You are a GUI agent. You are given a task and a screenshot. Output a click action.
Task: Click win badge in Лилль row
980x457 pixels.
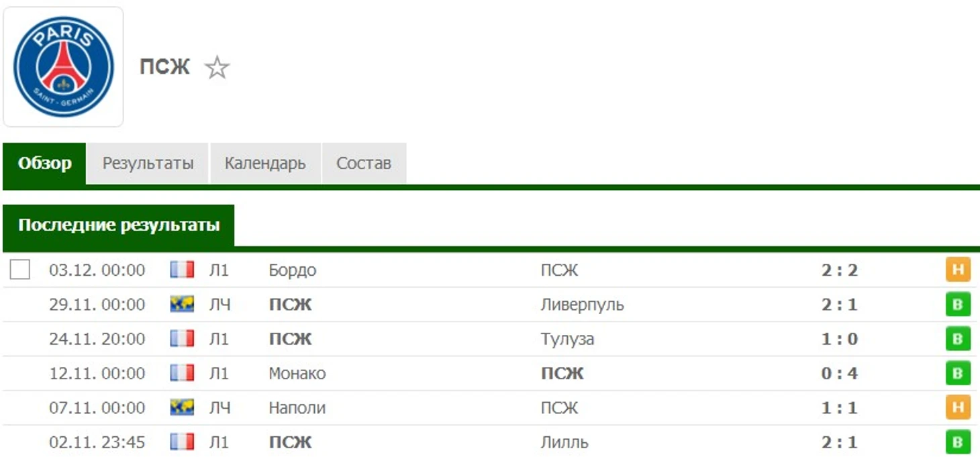(x=958, y=442)
